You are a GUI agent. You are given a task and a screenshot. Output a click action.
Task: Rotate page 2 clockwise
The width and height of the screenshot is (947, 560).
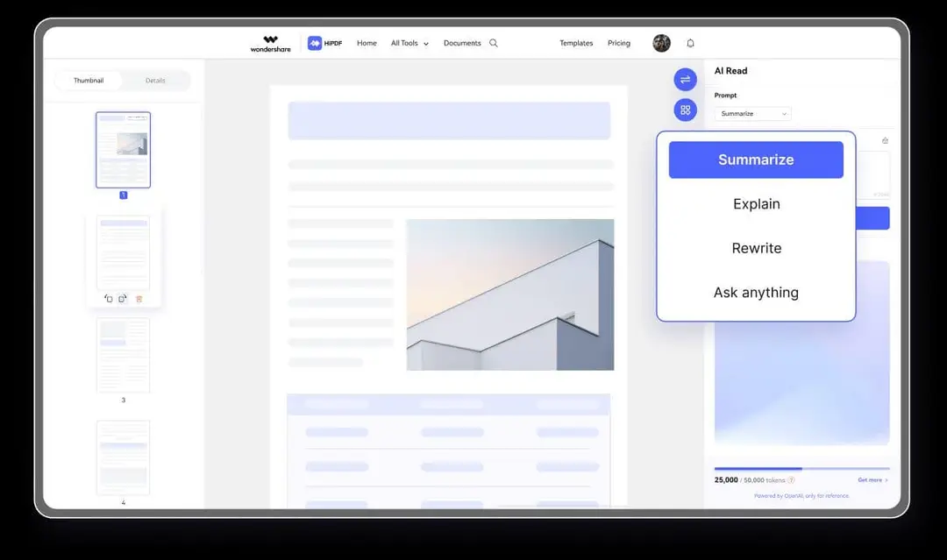coord(123,299)
